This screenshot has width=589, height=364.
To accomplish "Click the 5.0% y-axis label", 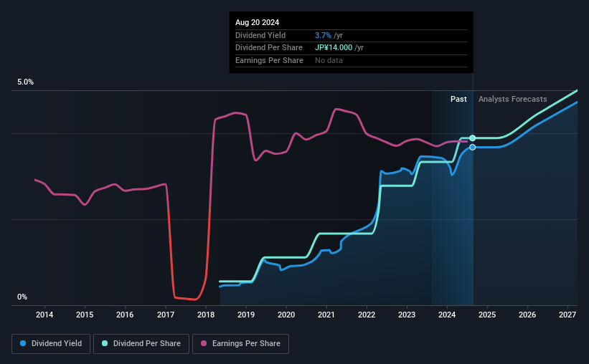I will tap(25, 82).
